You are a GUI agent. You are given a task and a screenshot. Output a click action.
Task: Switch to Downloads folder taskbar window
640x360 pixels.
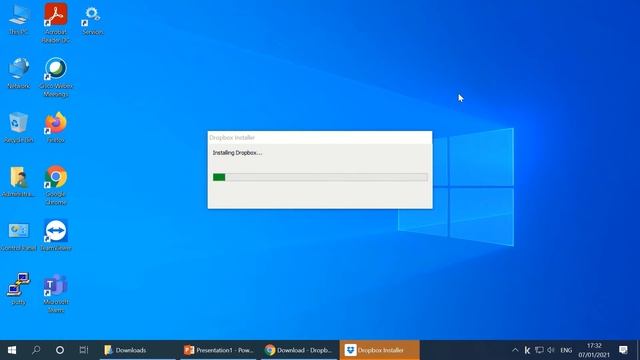(x=138, y=350)
